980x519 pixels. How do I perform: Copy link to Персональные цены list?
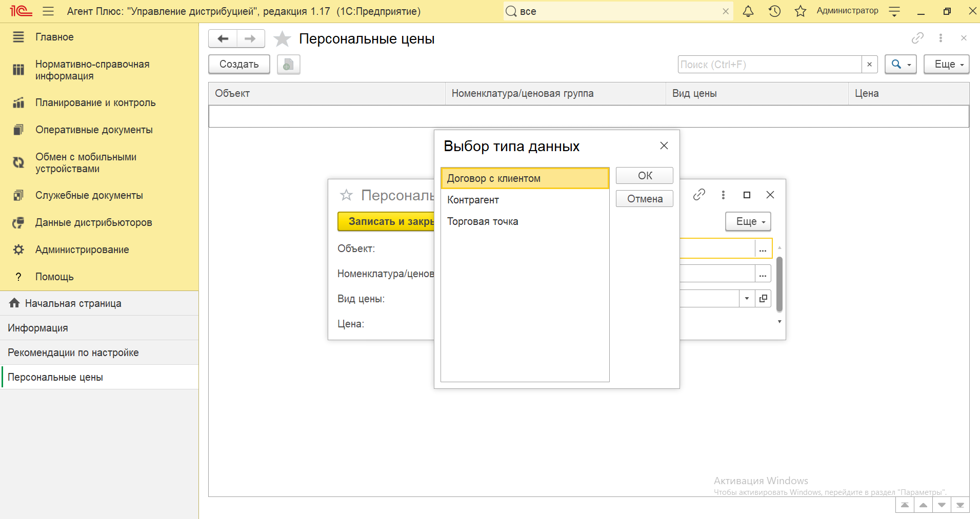(x=917, y=38)
